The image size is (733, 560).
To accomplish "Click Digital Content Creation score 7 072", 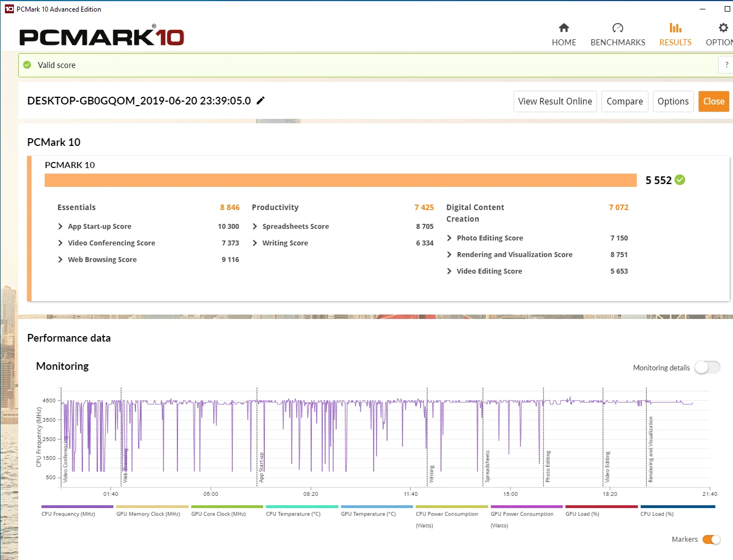I will pyautogui.click(x=619, y=207).
